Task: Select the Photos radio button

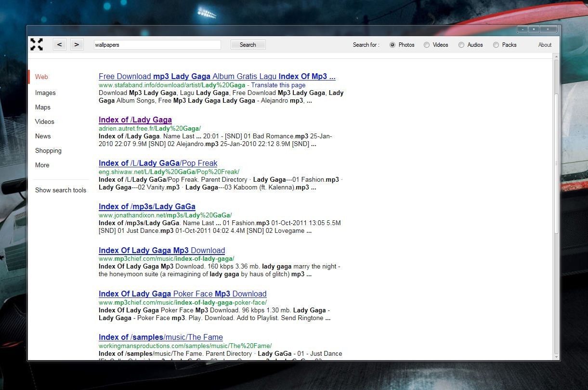Action: pos(392,45)
